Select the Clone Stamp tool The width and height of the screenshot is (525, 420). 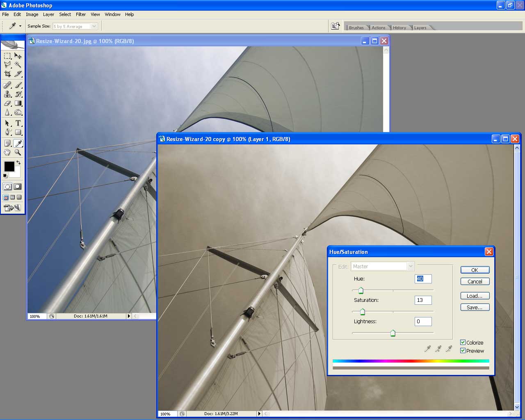tap(7, 94)
